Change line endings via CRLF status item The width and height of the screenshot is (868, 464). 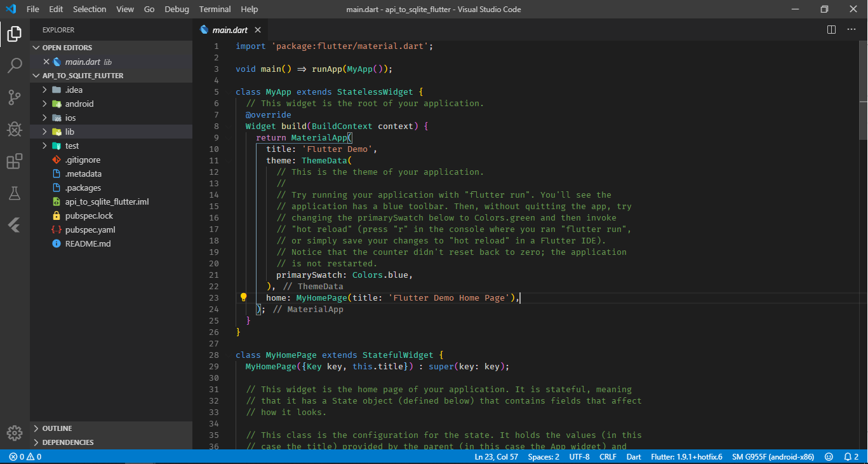[x=608, y=456]
